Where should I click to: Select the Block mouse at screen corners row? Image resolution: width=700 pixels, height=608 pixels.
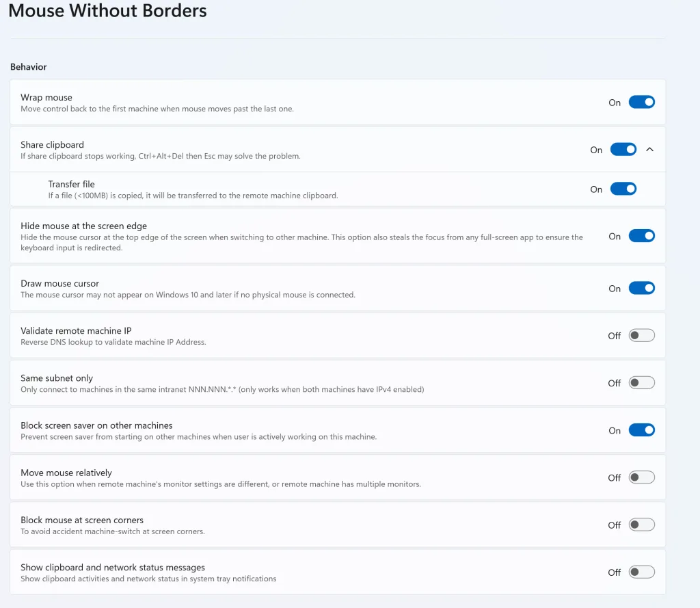click(x=273, y=524)
